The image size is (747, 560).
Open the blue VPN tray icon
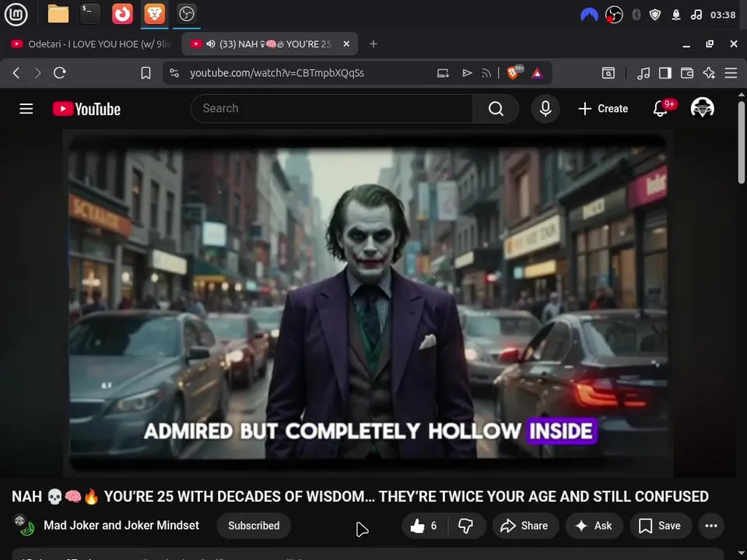tap(589, 16)
